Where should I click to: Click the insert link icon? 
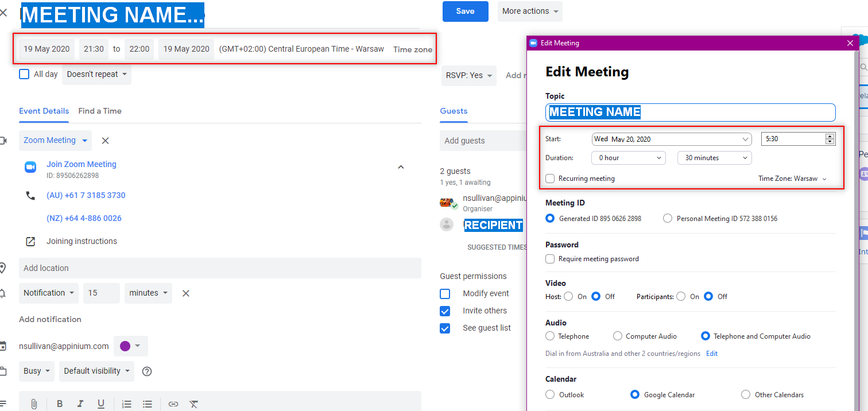(173, 404)
